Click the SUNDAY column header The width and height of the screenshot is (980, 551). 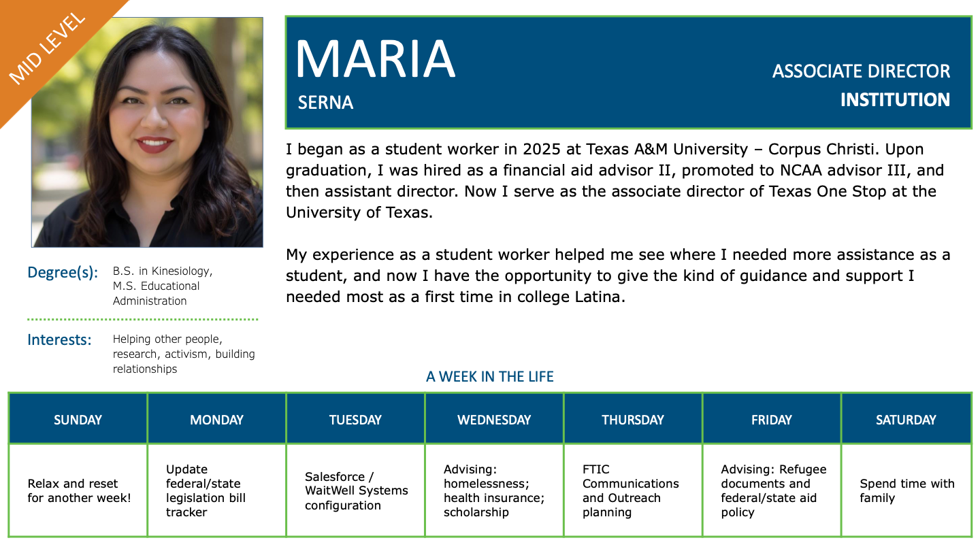[x=78, y=419]
